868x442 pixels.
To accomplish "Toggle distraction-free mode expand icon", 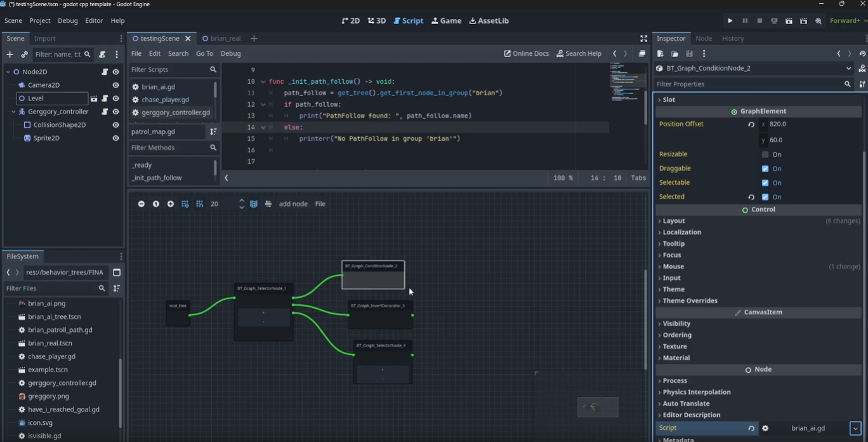I will point(643,39).
